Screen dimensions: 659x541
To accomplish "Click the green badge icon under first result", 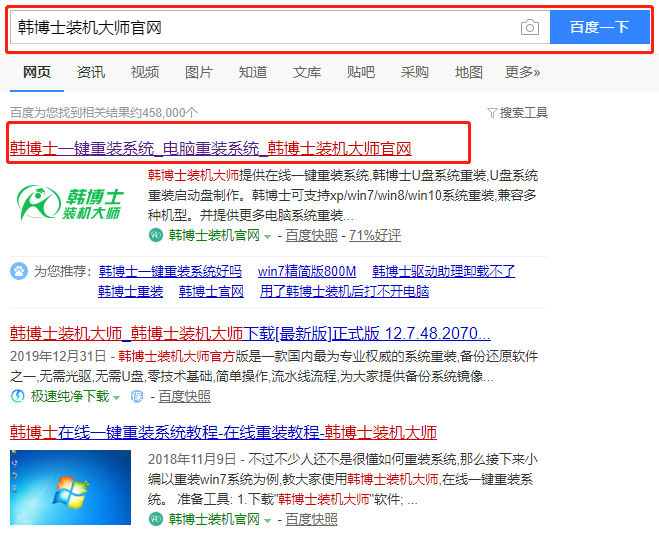I will pos(156,236).
